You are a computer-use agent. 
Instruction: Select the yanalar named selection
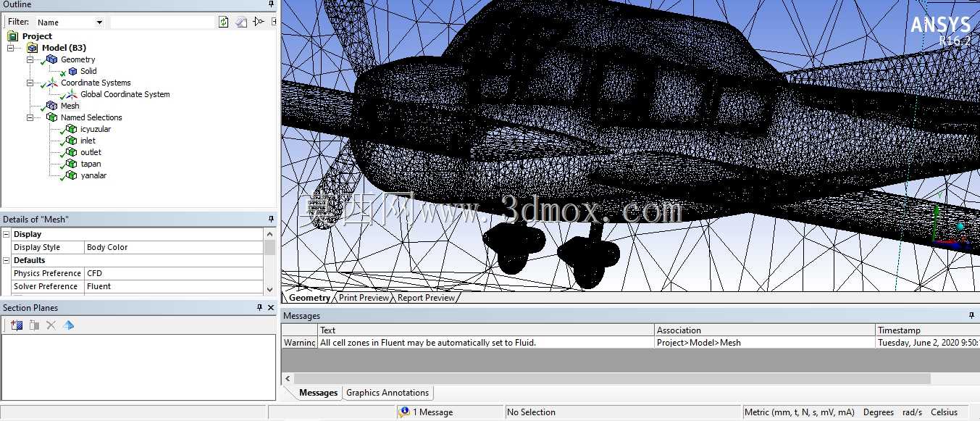point(93,175)
